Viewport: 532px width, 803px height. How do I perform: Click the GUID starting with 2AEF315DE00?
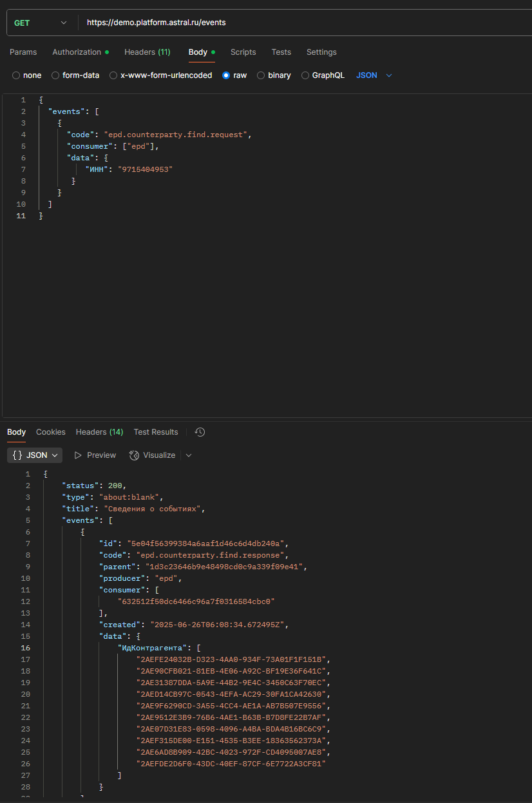coord(231,741)
